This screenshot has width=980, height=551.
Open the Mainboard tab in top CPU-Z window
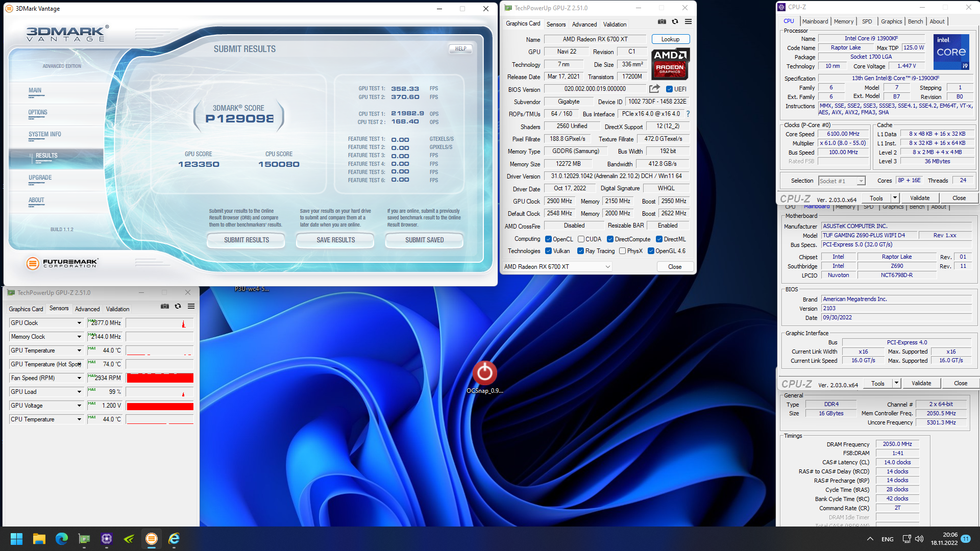815,21
